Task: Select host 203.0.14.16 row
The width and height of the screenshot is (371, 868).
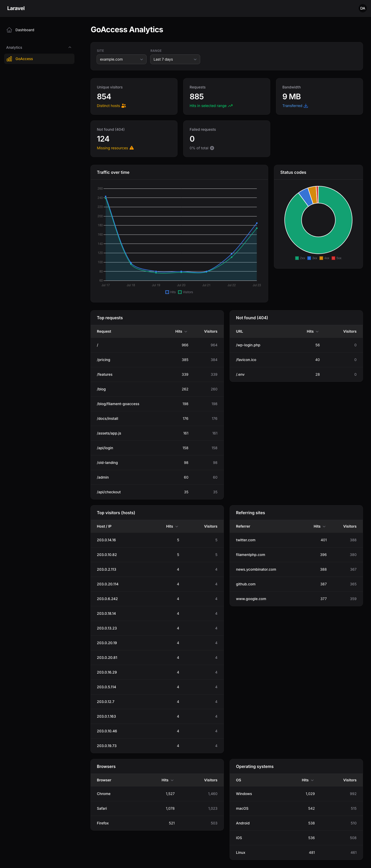Action: pos(157,540)
